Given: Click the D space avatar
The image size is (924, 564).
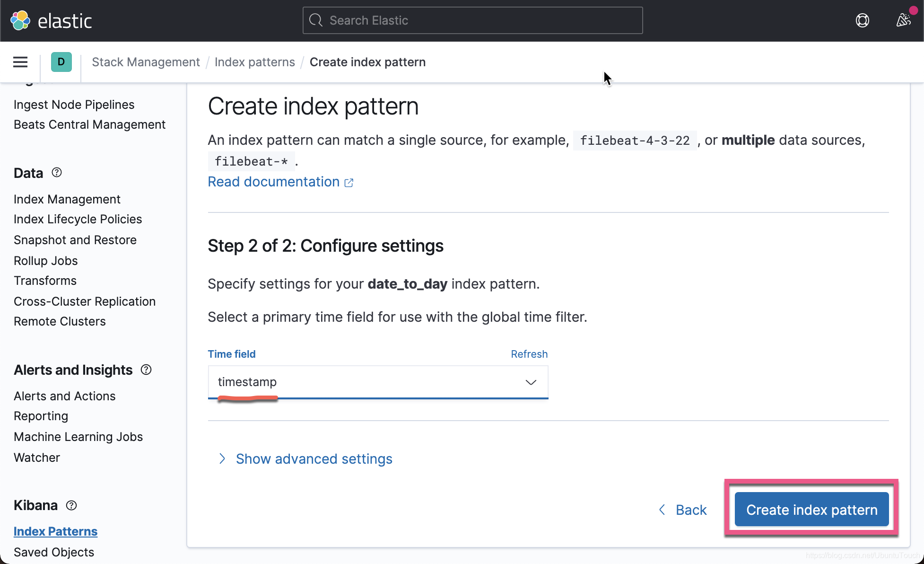Looking at the screenshot, I should pyautogui.click(x=61, y=62).
